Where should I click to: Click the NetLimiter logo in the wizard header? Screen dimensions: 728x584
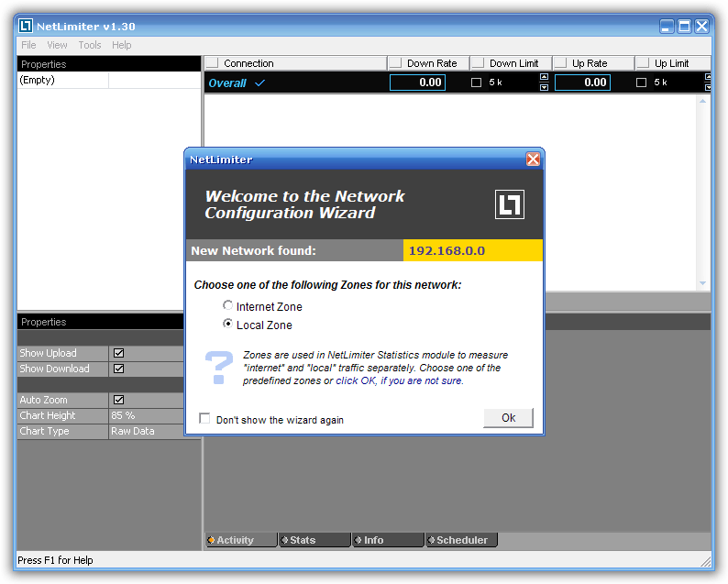click(x=509, y=204)
